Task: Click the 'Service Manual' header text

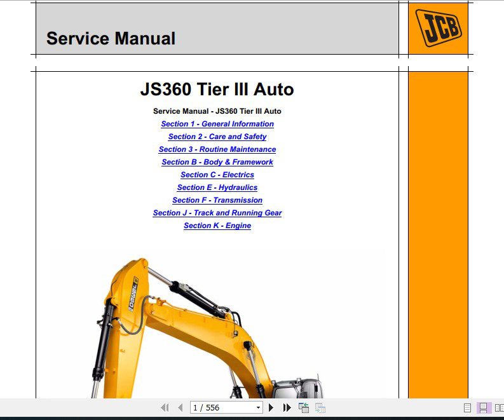Action: 111,39
